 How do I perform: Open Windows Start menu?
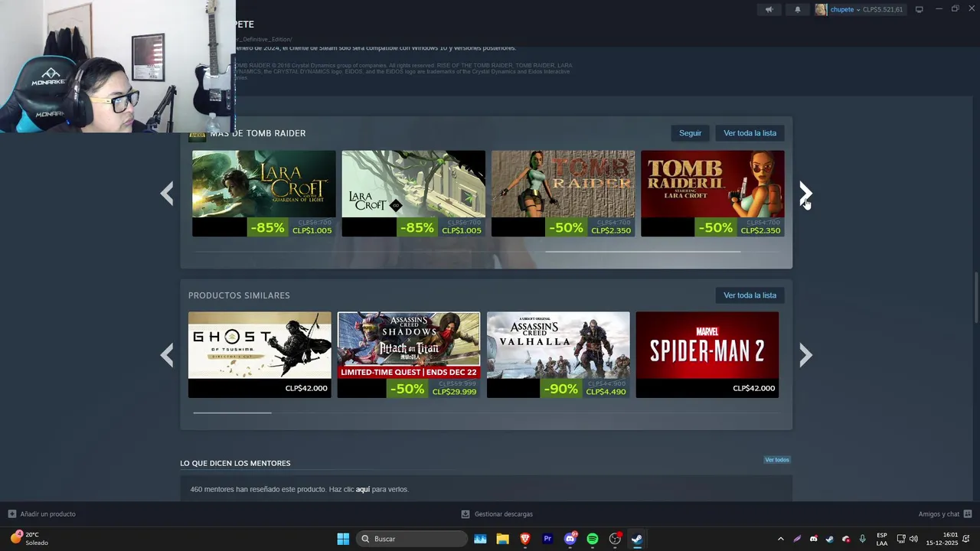tap(343, 539)
